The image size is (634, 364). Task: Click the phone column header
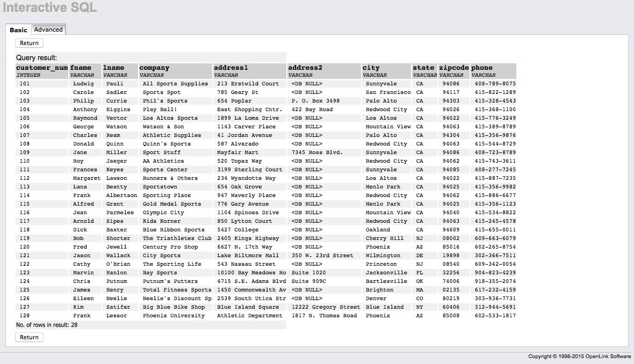[x=482, y=68]
